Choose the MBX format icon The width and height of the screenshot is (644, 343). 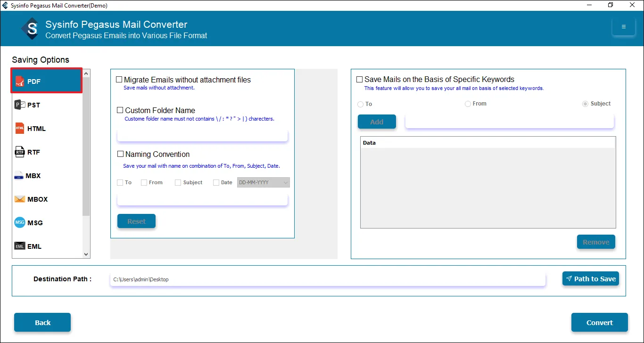pos(19,176)
